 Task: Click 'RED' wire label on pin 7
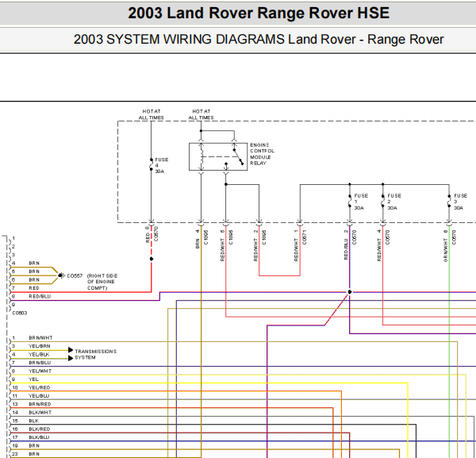(x=34, y=288)
